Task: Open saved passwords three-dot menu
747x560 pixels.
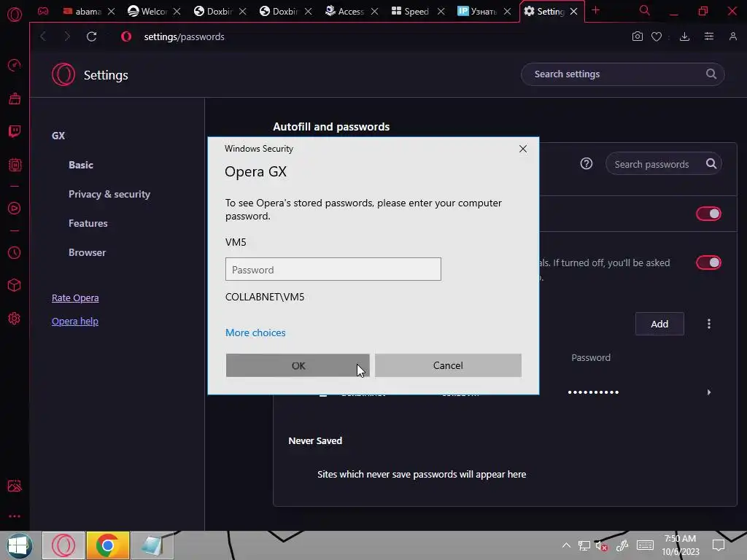Action: point(709,324)
